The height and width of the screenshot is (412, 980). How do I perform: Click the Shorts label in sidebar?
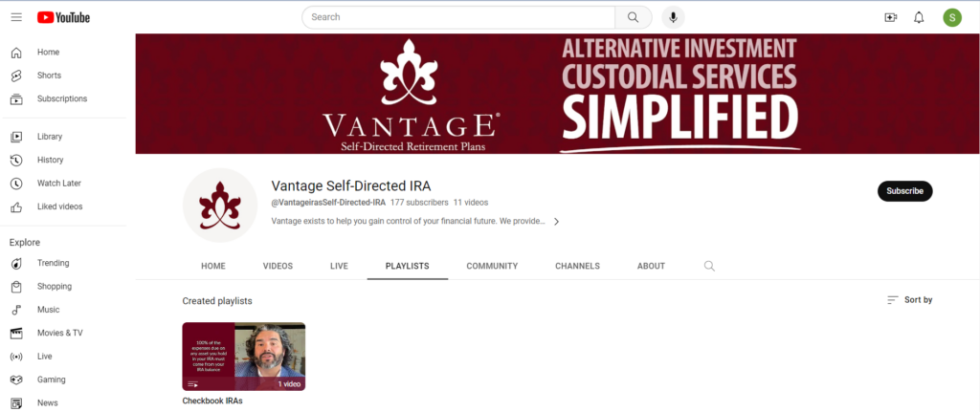click(x=50, y=76)
